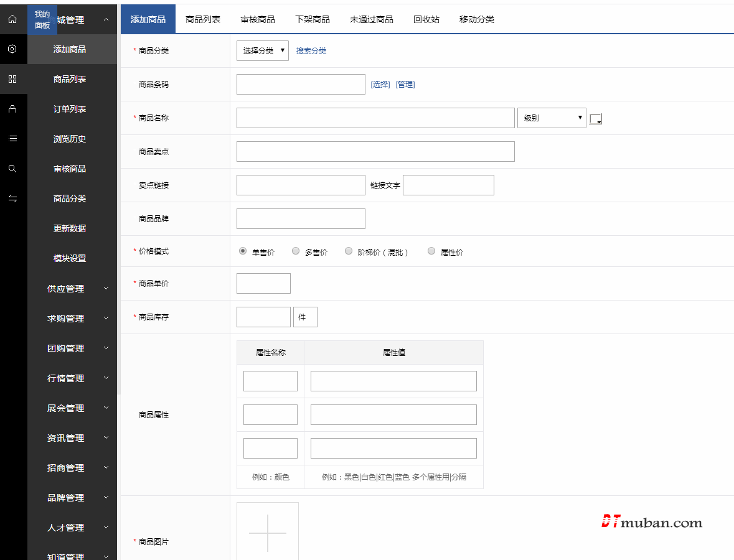Screen dimensions: 734x560
Task: Click the list lines icon in the sidebar
Action: tap(12, 139)
